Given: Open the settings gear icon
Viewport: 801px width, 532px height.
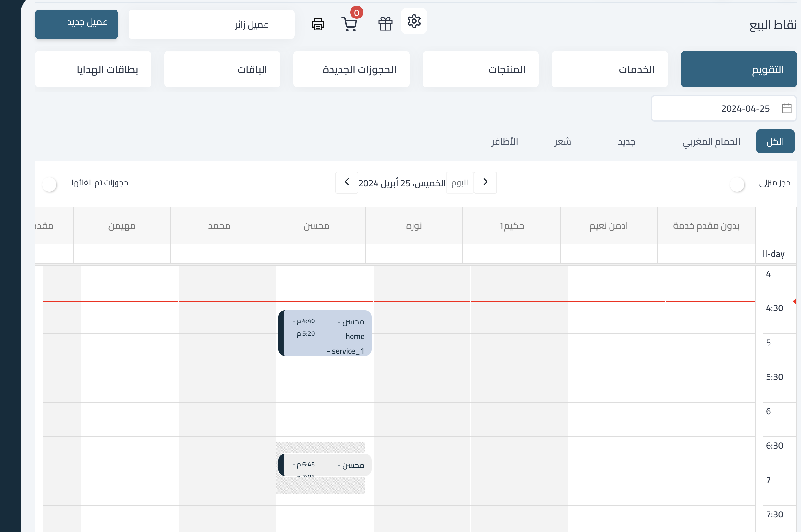Looking at the screenshot, I should coord(414,21).
